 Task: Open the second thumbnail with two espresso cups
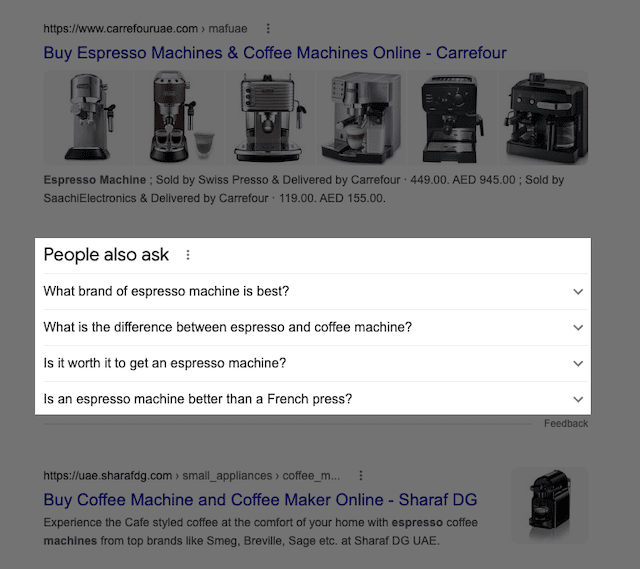point(180,118)
